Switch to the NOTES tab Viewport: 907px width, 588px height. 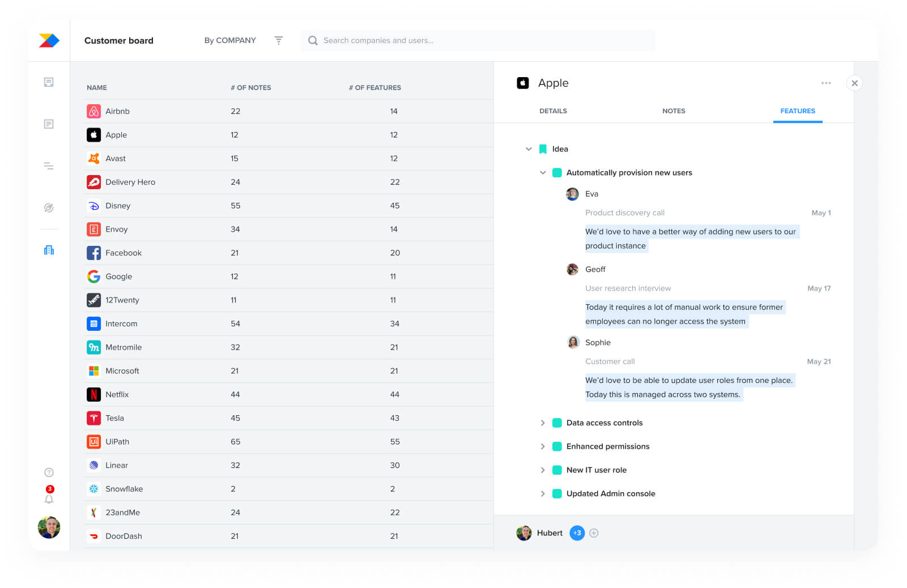click(x=674, y=111)
